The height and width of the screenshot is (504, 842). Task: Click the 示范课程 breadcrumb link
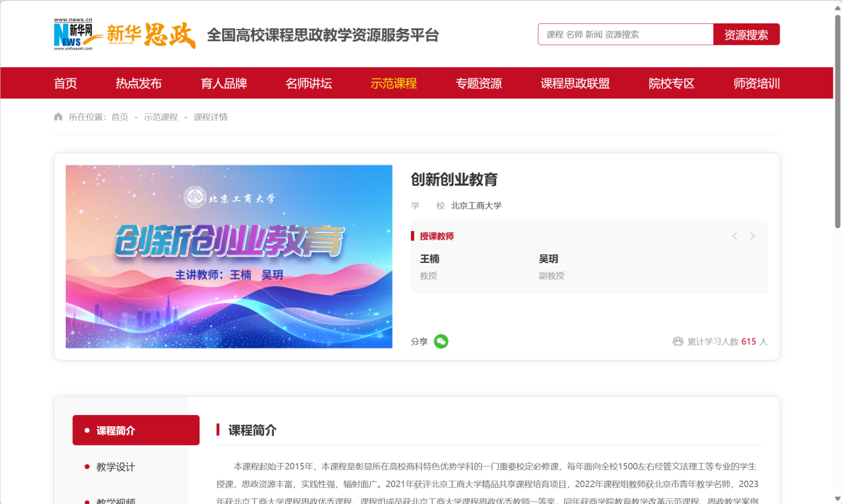[161, 117]
